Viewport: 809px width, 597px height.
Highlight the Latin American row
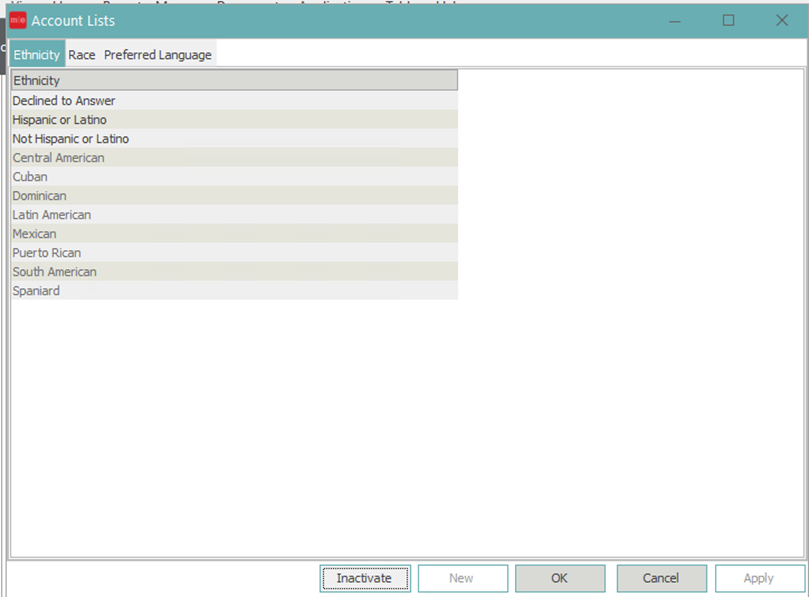tap(52, 215)
